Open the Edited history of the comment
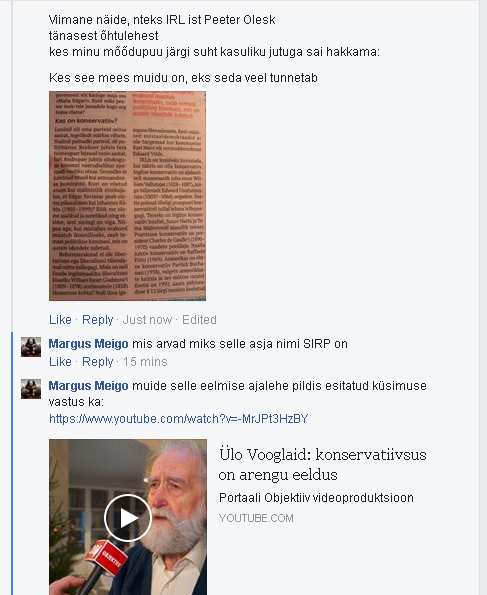The image size is (487, 595). tap(199, 320)
